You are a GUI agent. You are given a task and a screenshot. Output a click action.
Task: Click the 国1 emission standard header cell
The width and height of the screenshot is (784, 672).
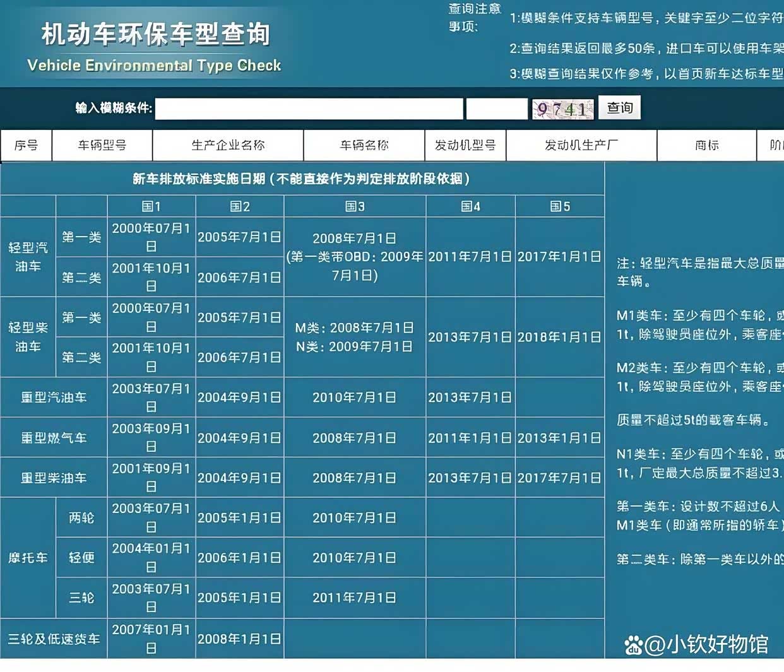151,206
